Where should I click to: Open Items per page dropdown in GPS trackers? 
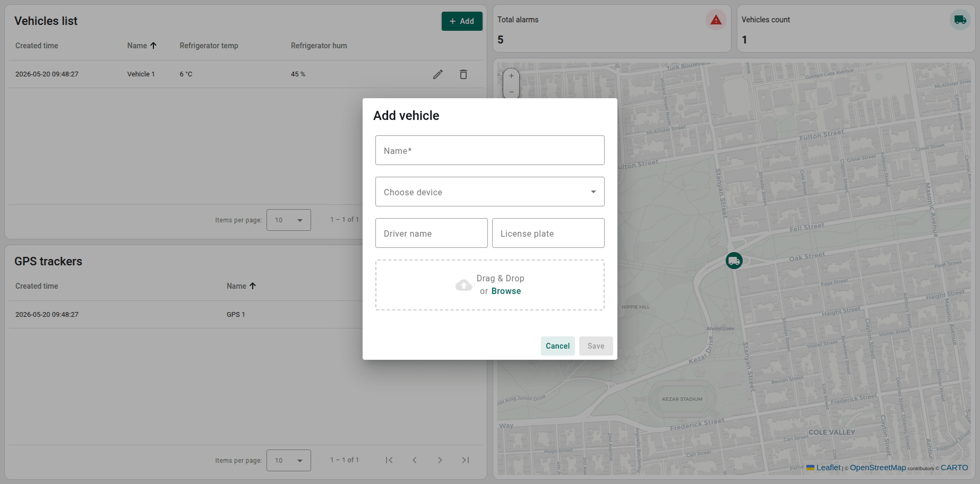pos(289,460)
